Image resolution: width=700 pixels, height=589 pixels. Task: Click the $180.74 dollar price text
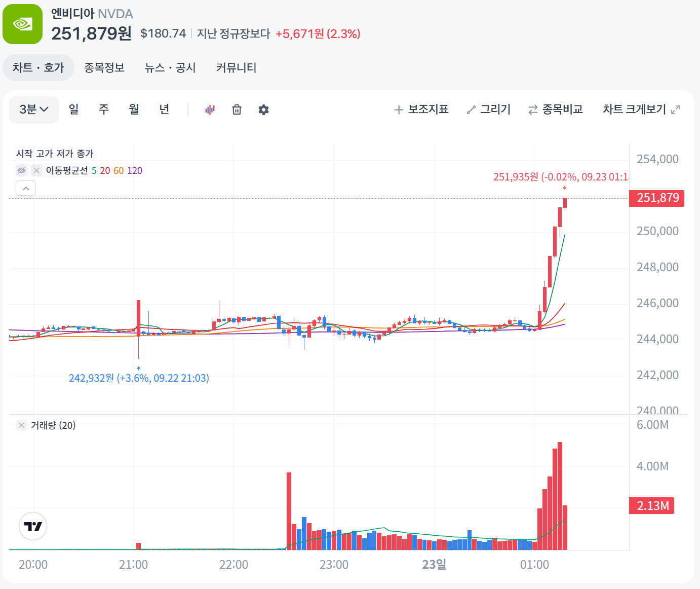[163, 33]
